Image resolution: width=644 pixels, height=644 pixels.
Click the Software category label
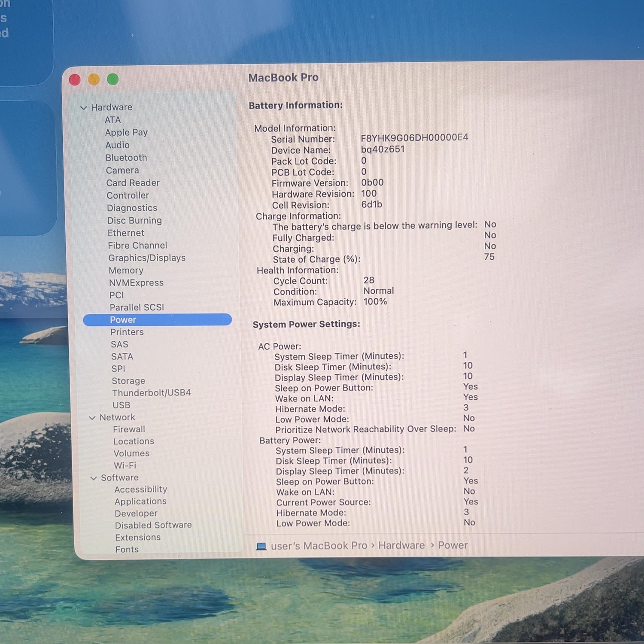point(120,477)
